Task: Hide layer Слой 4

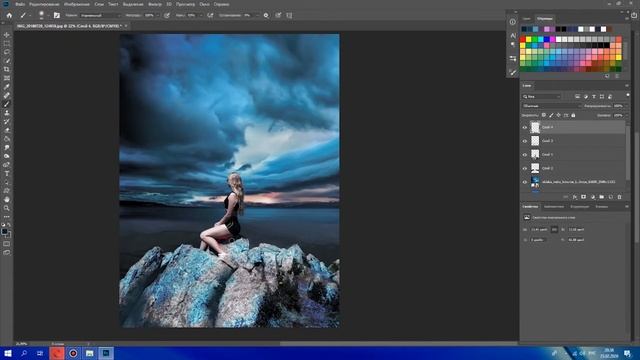Action: (525, 127)
